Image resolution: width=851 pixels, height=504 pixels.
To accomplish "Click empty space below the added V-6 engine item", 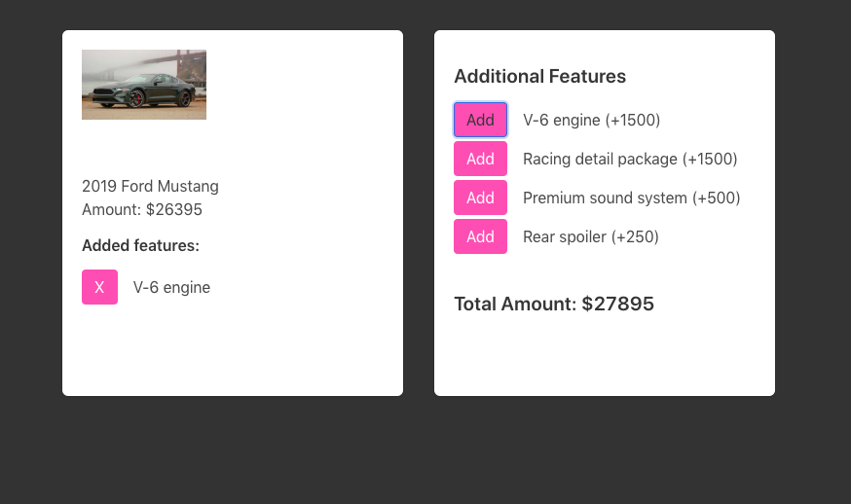I will (233, 350).
